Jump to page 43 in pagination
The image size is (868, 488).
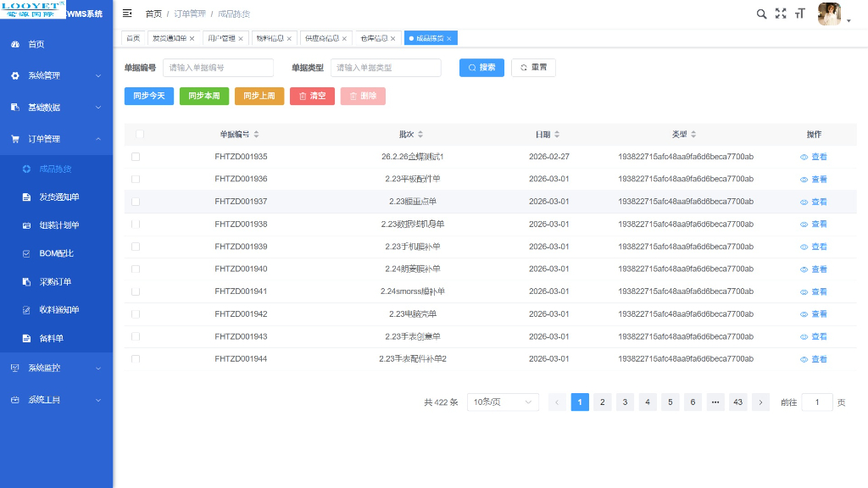tap(737, 402)
